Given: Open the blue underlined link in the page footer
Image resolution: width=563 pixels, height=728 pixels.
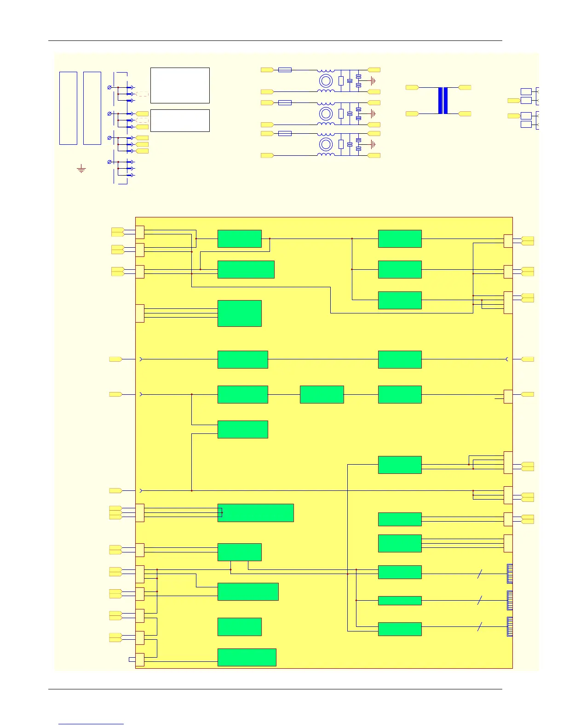Looking at the screenshot, I should (x=91, y=724).
